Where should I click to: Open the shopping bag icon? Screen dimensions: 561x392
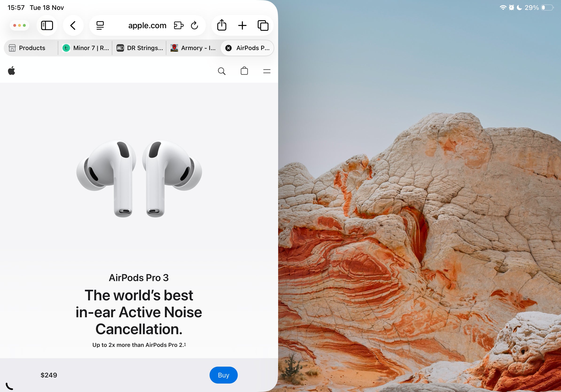coord(244,71)
